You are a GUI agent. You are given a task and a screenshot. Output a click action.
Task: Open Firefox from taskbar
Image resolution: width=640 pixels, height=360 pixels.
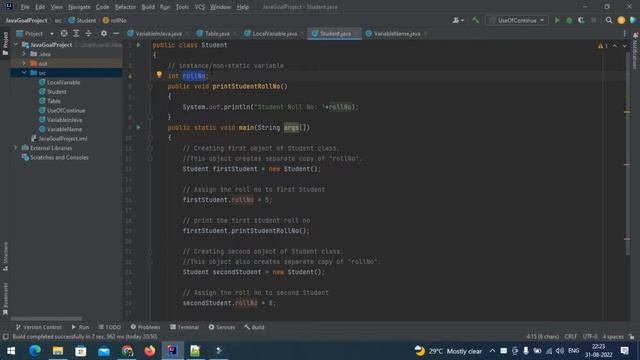149,351
